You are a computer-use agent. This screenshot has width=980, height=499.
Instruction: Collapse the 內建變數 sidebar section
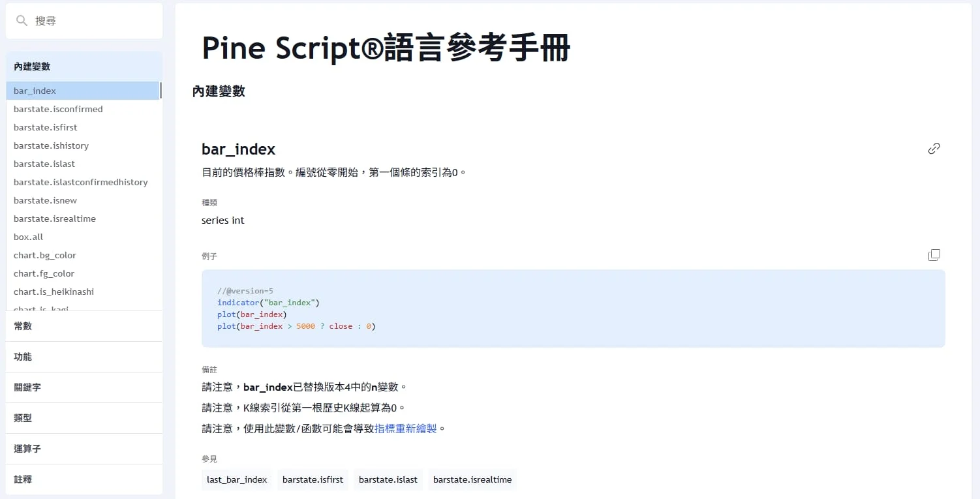(x=84, y=67)
